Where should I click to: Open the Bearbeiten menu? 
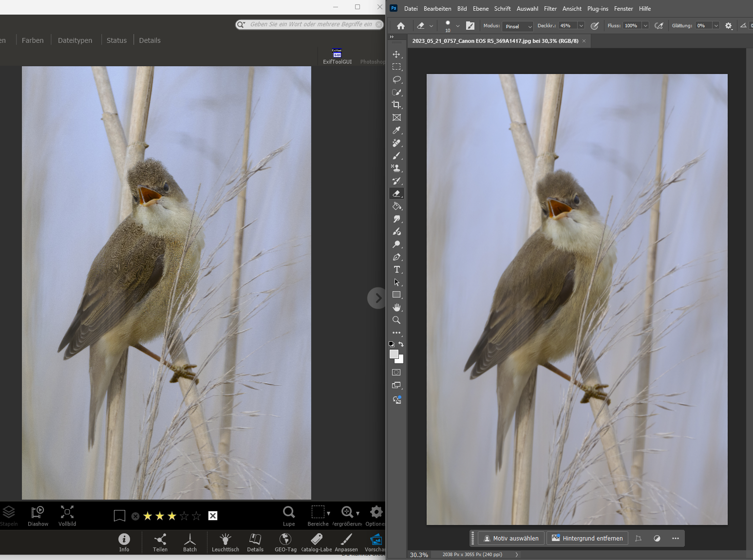point(437,9)
